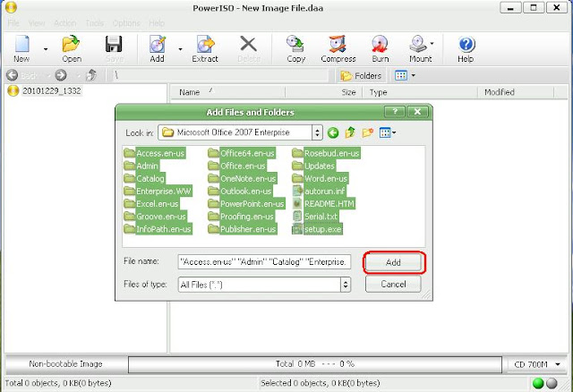The width and height of the screenshot is (573, 392).
Task: Close the Add Files and Folders dialog
Action: click(x=417, y=112)
